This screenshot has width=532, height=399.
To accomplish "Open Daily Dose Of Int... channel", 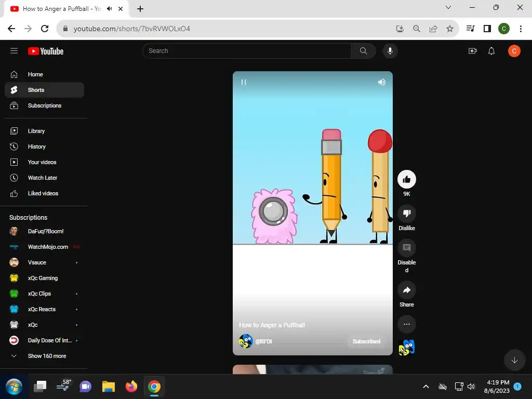I will (x=45, y=340).
